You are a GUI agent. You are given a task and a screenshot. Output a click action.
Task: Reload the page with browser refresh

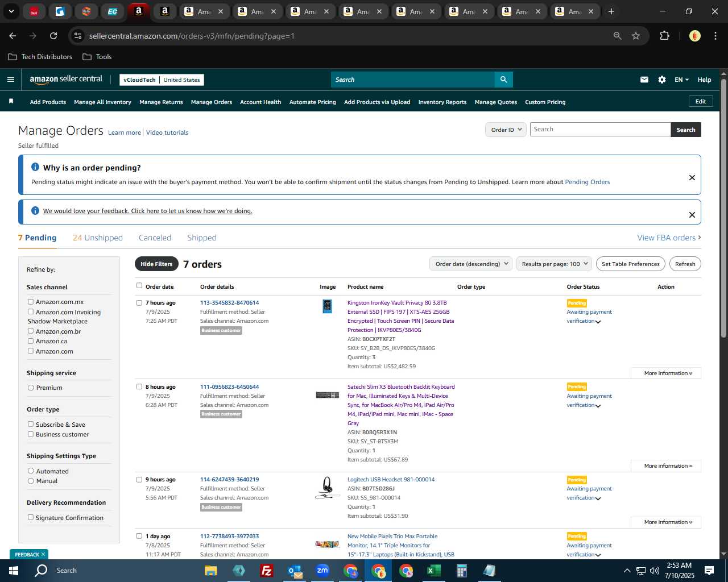coord(53,36)
